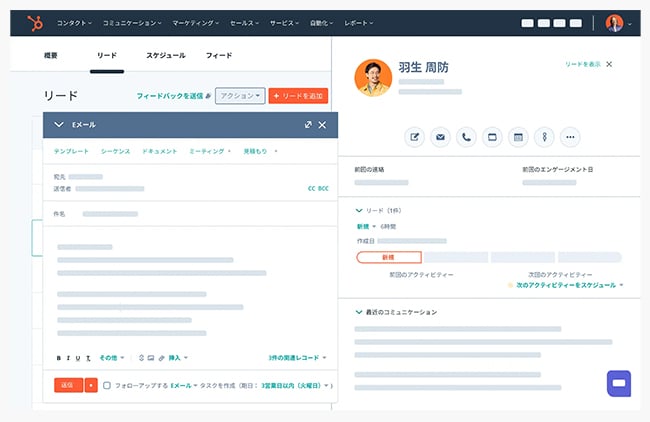Toggle italic formatting in email editor
This screenshot has height=422, width=650.
(x=68, y=358)
